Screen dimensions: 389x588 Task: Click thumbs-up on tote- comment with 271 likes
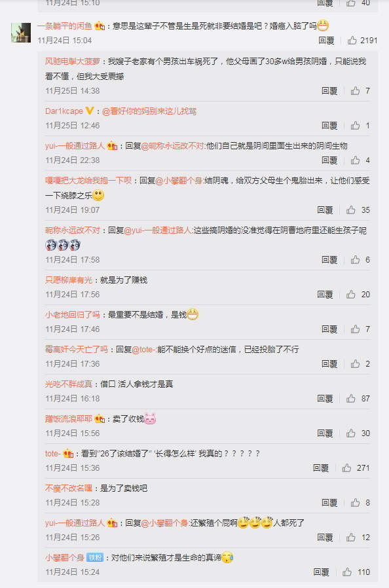[346, 468]
